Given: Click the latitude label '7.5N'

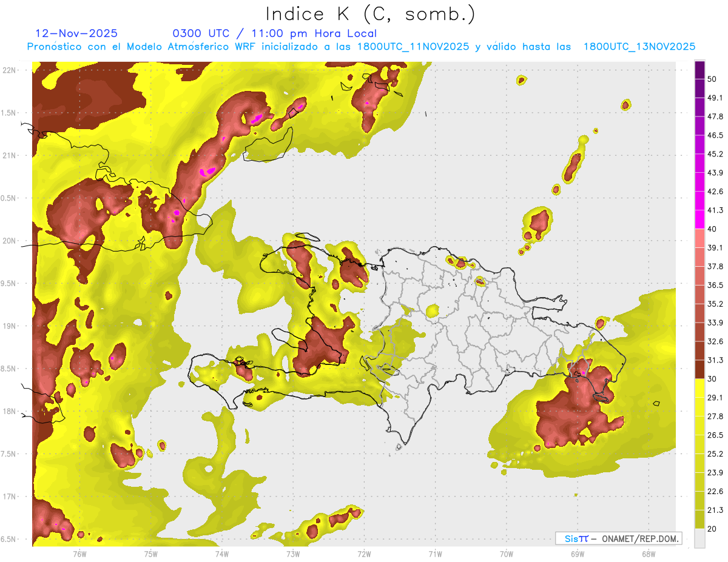Looking at the screenshot, I should 9,453.
